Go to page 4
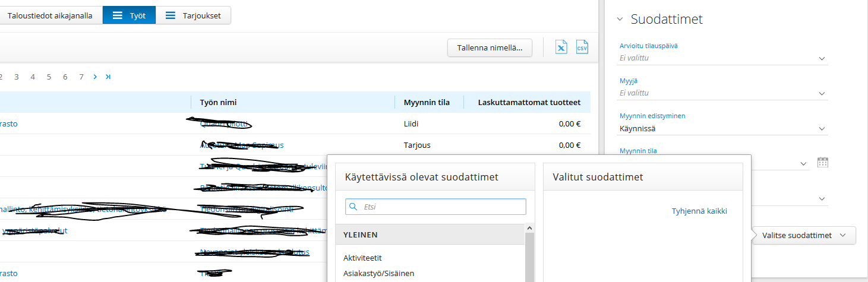 pos(33,77)
